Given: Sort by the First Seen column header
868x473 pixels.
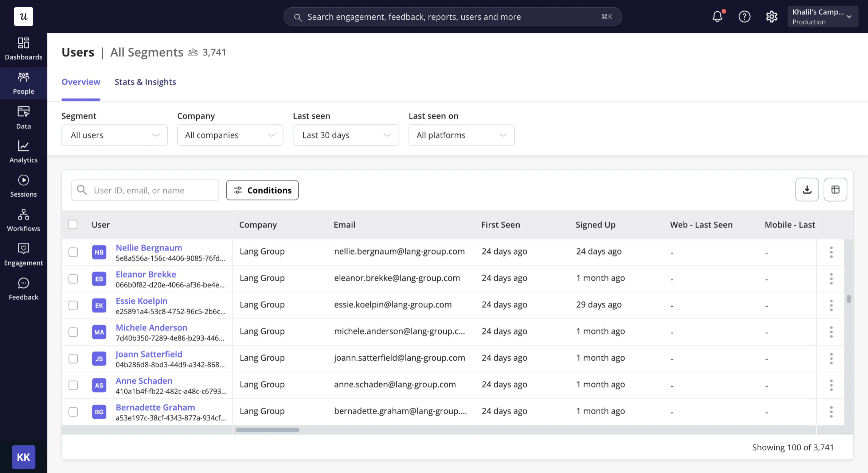Looking at the screenshot, I should (500, 225).
